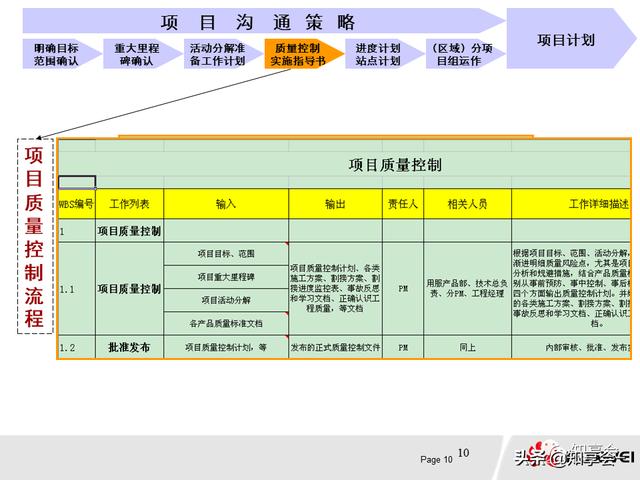Click the orange 质量控制实施指导书 step
640x480 pixels.
pyautogui.click(x=297, y=54)
